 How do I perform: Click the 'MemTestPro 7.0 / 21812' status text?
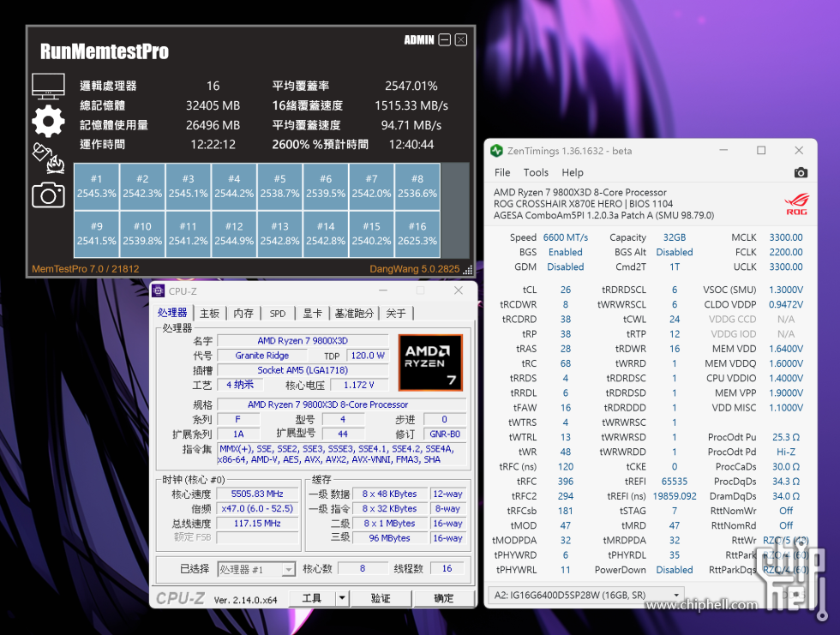[x=85, y=269]
